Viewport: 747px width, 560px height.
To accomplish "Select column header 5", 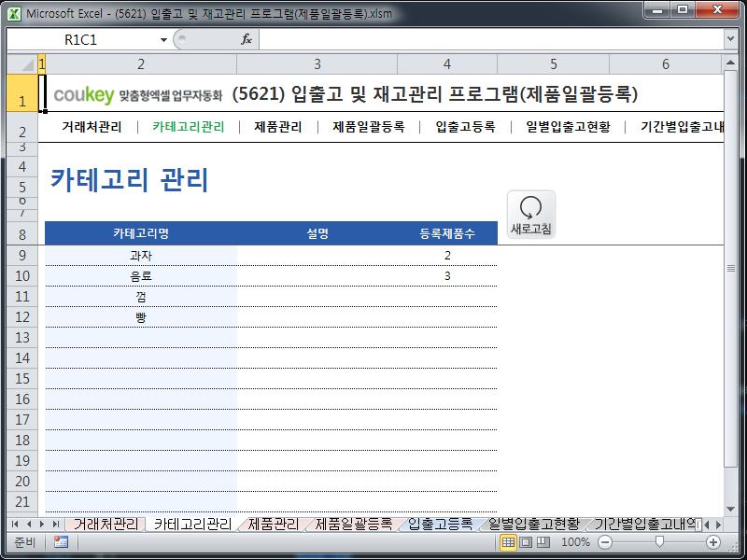I will pyautogui.click(x=553, y=63).
